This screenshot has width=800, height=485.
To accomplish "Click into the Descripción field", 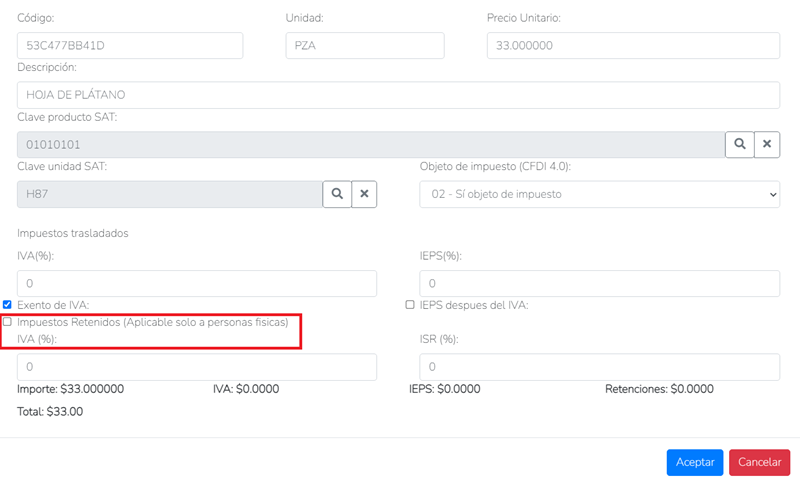I will 398,95.
